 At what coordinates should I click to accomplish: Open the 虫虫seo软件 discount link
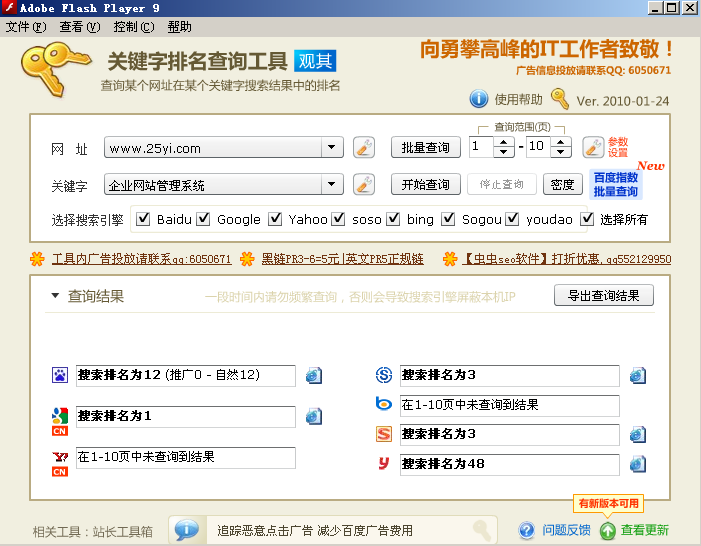tap(566, 259)
